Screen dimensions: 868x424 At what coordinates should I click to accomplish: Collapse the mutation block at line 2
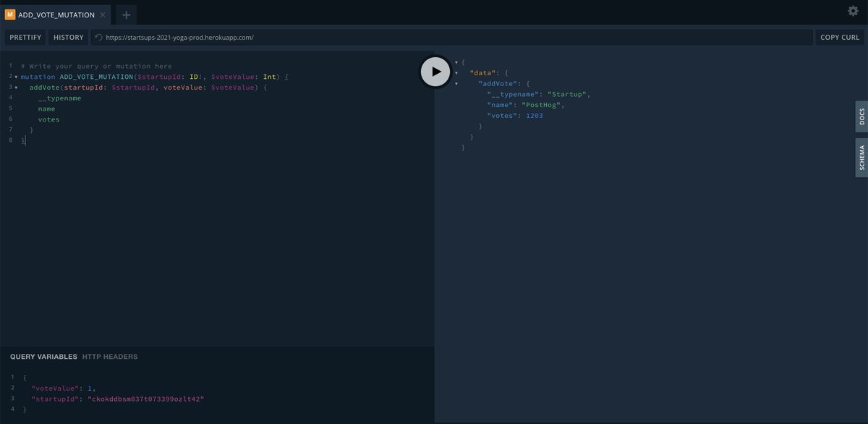16,77
